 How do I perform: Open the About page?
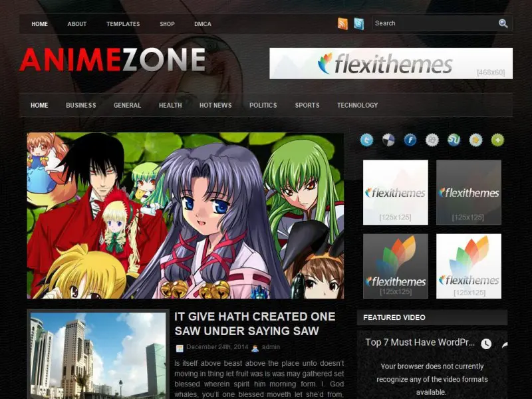tap(77, 24)
